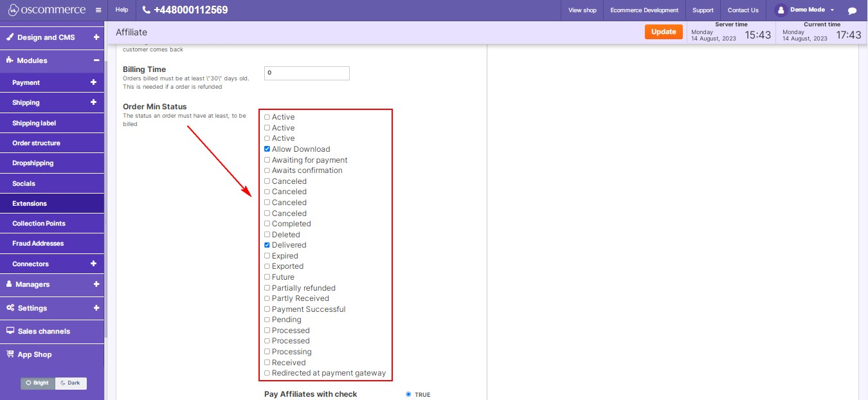The image size is (868, 400).
Task: Select Extensions menu item
Action: coord(52,203)
